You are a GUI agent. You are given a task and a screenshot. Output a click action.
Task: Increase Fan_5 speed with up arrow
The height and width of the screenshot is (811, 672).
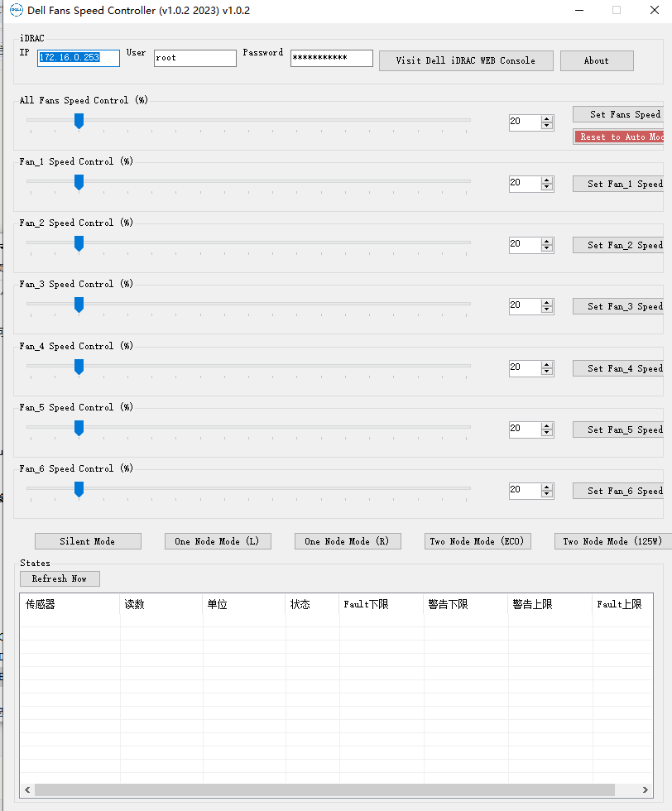(x=547, y=425)
